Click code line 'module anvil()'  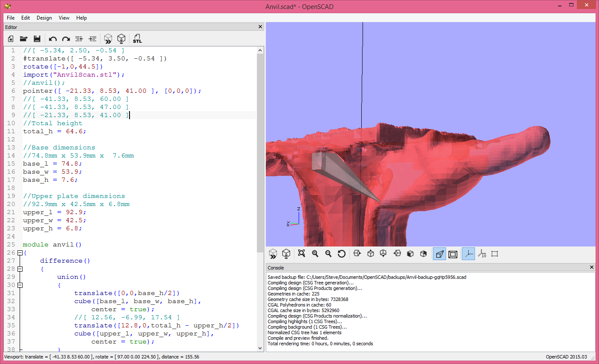click(x=52, y=244)
